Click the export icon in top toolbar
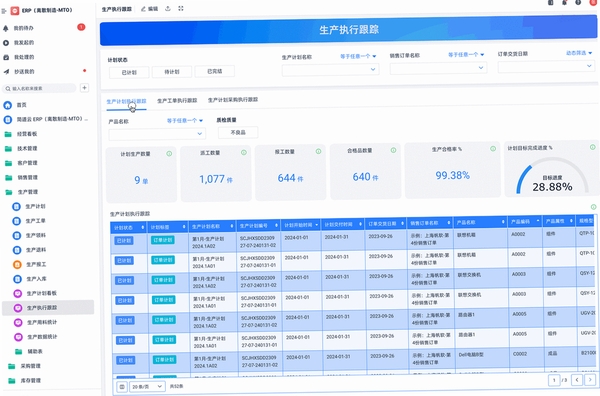 [x=168, y=8]
